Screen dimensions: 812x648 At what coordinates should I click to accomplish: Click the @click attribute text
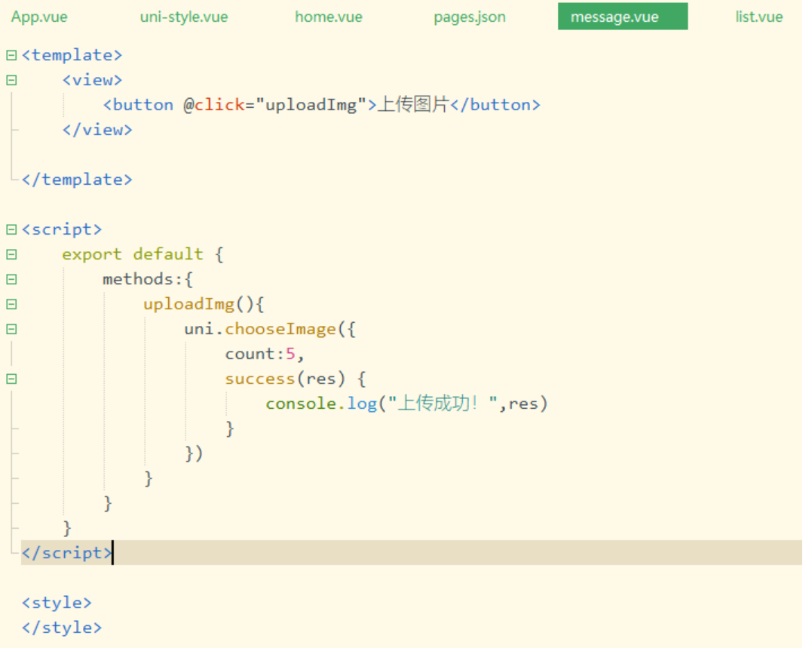214,105
